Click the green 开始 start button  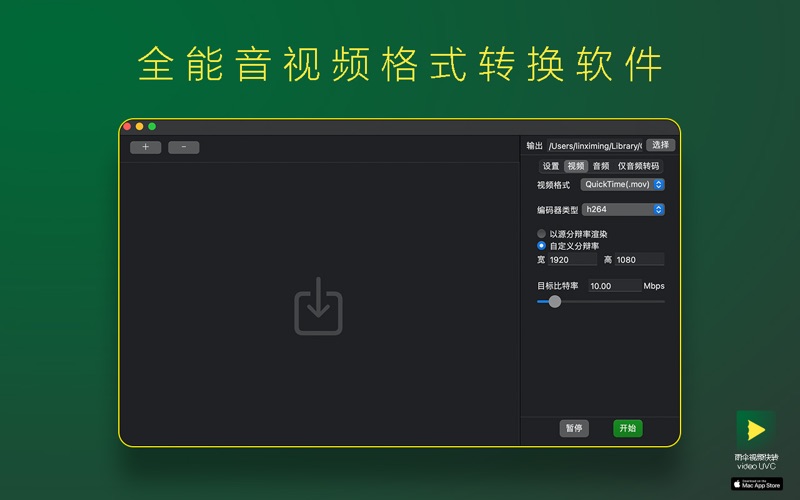tap(628, 428)
